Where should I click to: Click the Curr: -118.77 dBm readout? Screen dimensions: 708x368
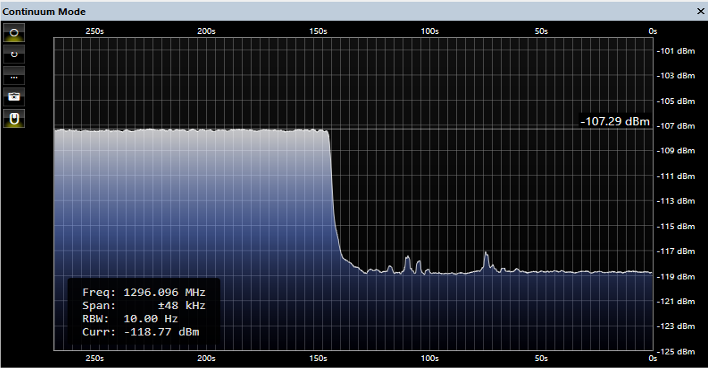click(x=140, y=332)
